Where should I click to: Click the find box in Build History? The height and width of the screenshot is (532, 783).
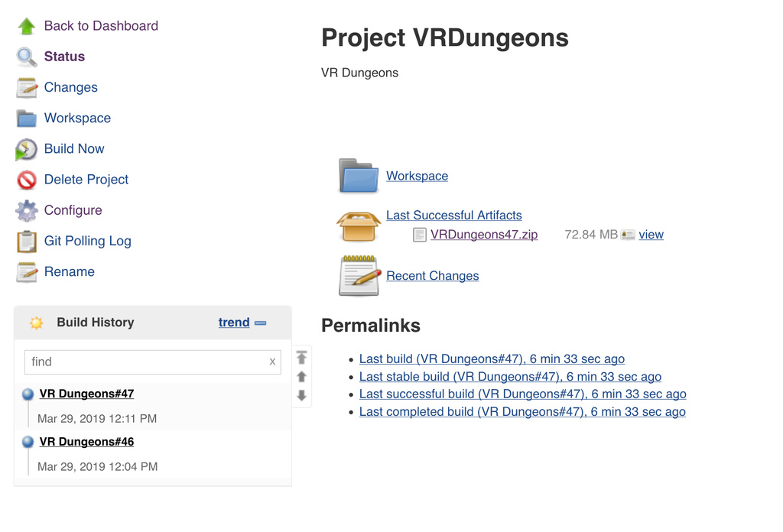(x=145, y=362)
